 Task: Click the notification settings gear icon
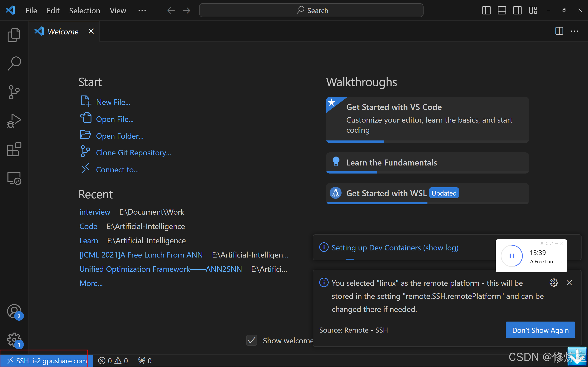tap(554, 283)
